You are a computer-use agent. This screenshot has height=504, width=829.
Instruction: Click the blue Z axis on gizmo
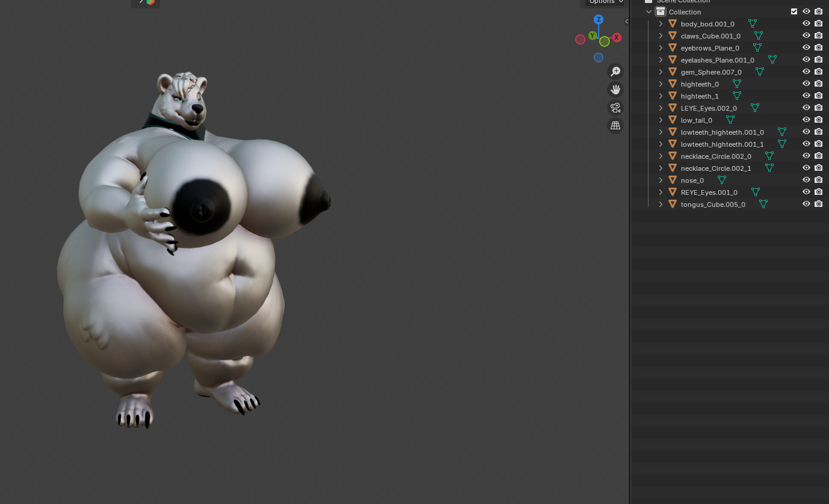599,19
